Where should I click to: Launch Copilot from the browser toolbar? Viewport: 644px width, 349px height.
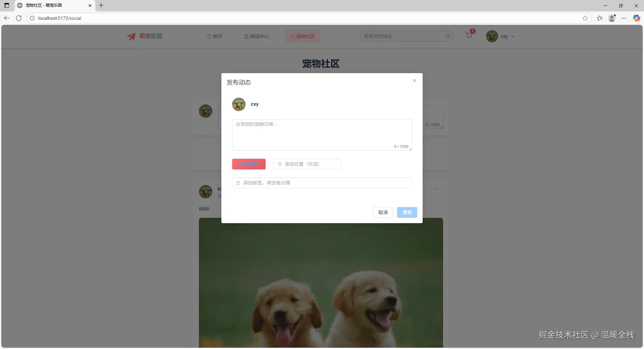(636, 18)
